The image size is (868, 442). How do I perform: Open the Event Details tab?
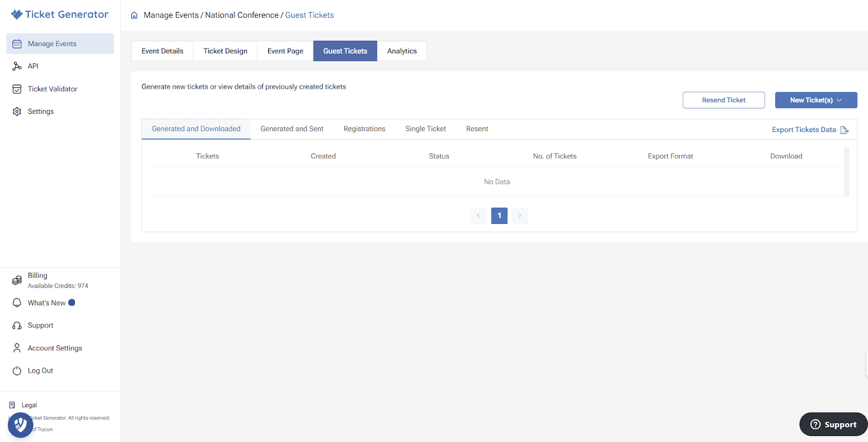coord(163,51)
